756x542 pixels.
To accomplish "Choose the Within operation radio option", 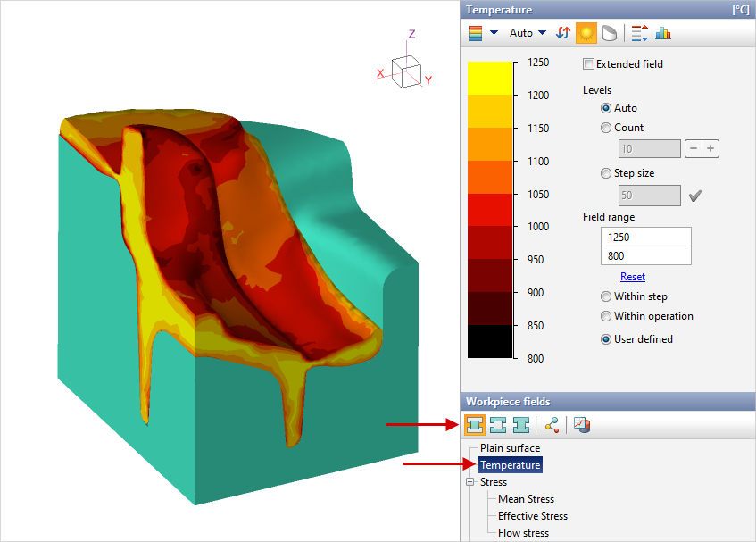I will 607,316.
